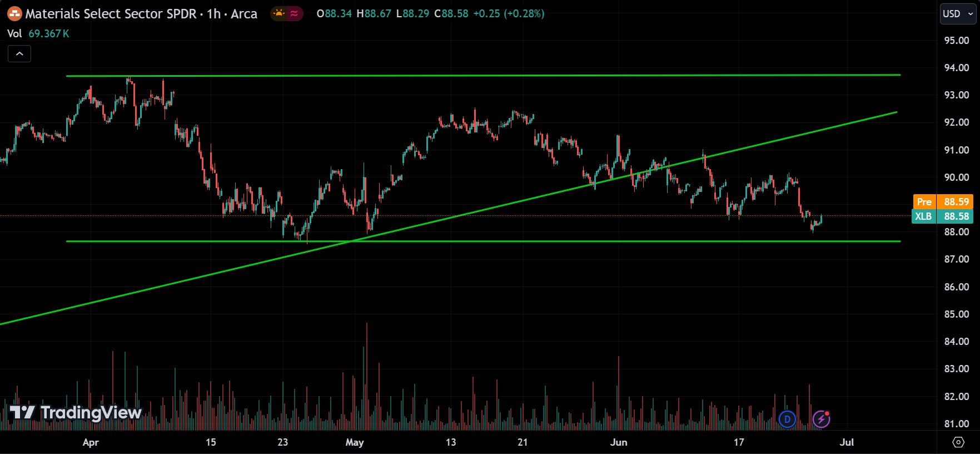Viewport: 980px width, 454px height.
Task: Click the 21 date label on time axis
Action: click(x=523, y=442)
